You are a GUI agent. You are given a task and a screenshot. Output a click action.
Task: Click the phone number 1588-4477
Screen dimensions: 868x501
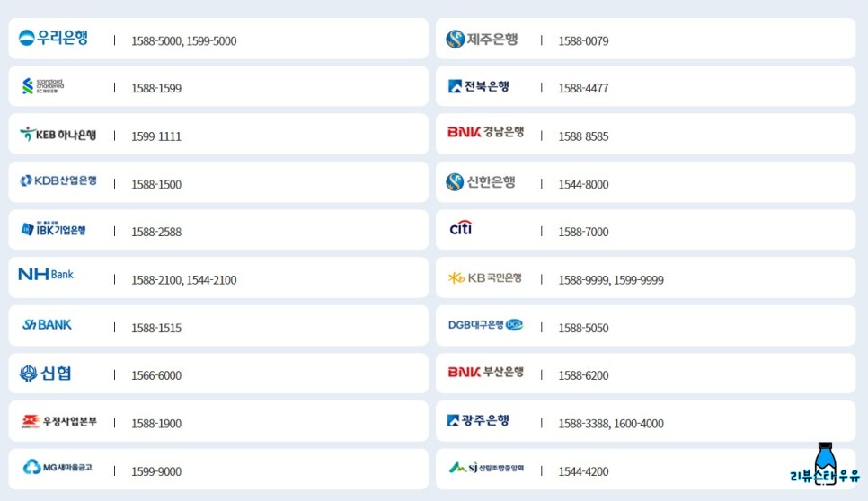click(583, 89)
